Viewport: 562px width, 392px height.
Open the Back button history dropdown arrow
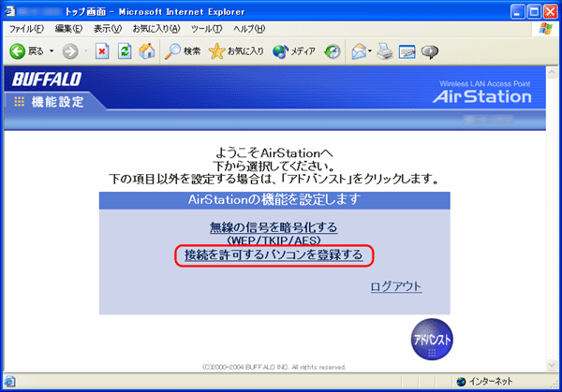52,51
